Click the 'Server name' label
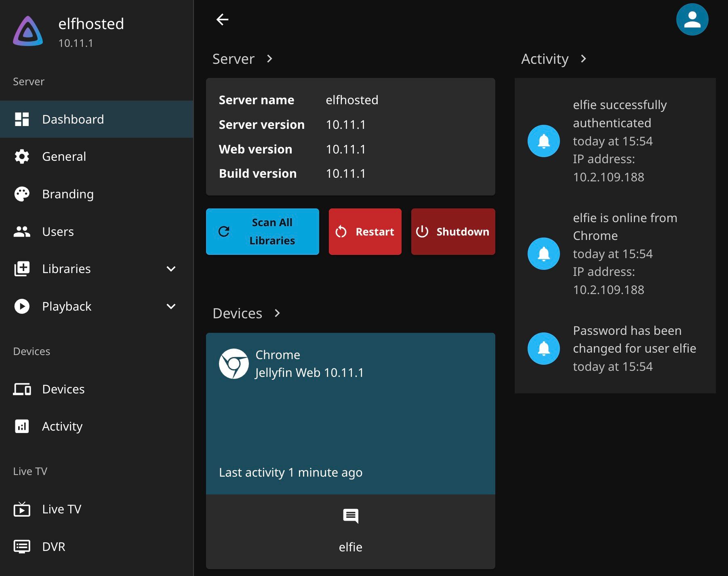 point(257,100)
